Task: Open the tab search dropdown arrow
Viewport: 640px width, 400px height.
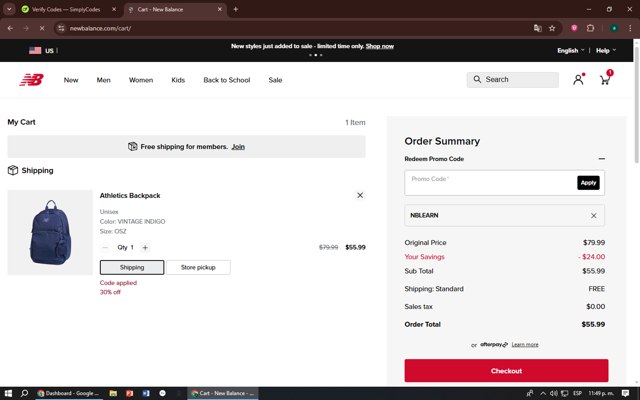Action: [x=9, y=9]
